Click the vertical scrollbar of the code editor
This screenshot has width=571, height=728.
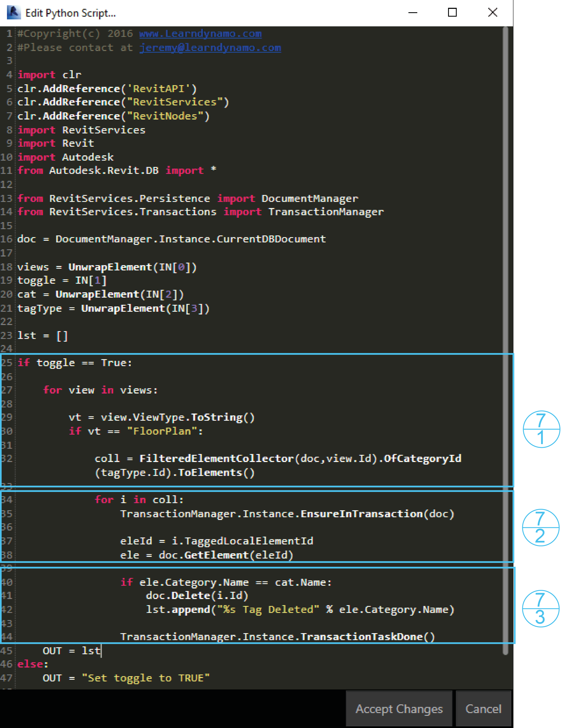(505, 334)
